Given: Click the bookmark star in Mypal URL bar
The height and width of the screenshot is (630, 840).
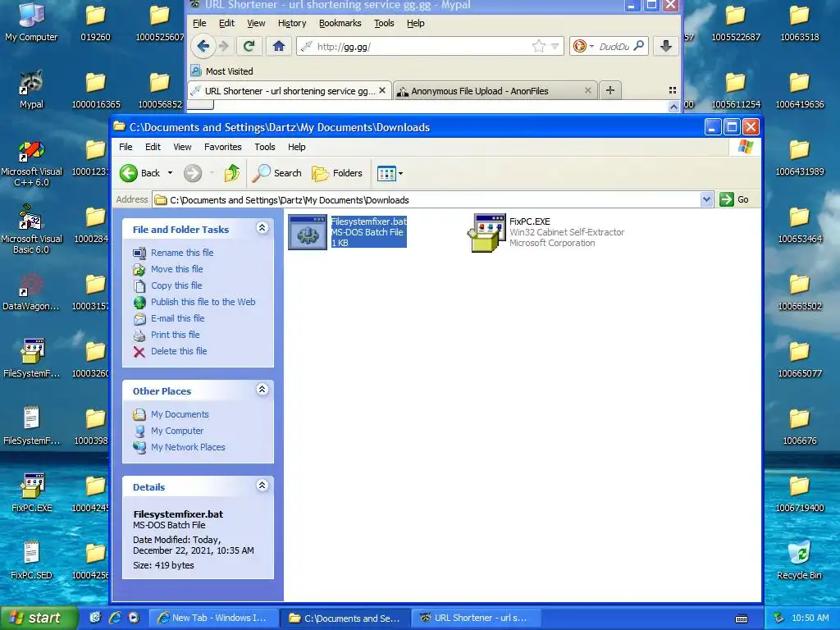Looking at the screenshot, I should click(538, 47).
